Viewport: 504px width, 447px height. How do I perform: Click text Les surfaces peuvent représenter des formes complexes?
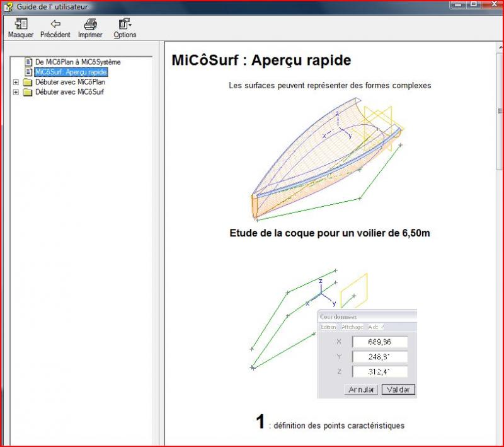pyautogui.click(x=329, y=86)
